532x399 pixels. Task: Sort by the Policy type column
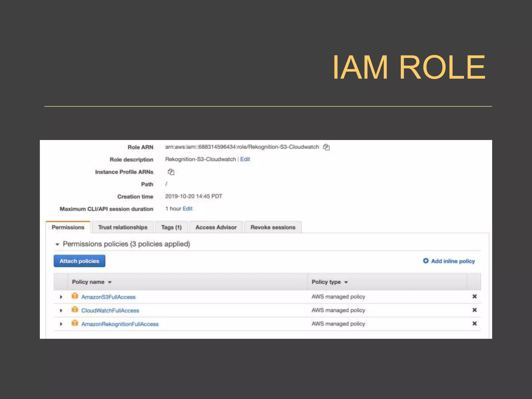330,282
